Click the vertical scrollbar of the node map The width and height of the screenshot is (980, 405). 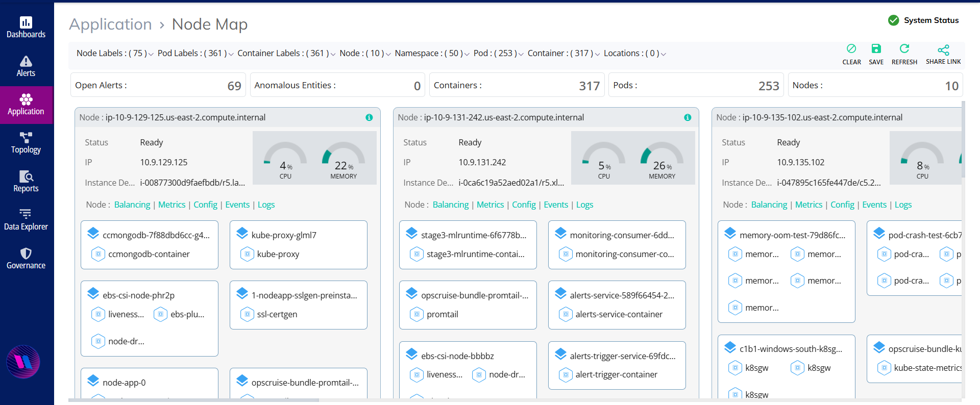963,139
